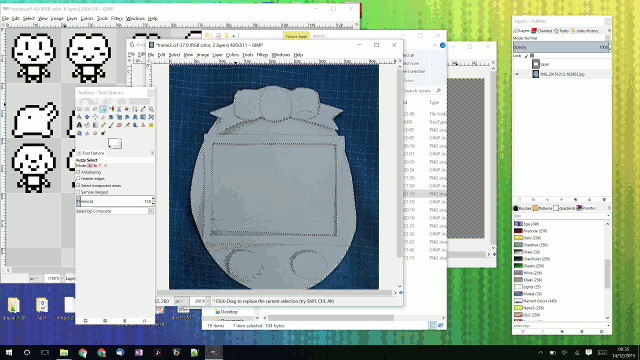
Task: Click refresh palettes icon at panel bottom
Action: point(601,331)
